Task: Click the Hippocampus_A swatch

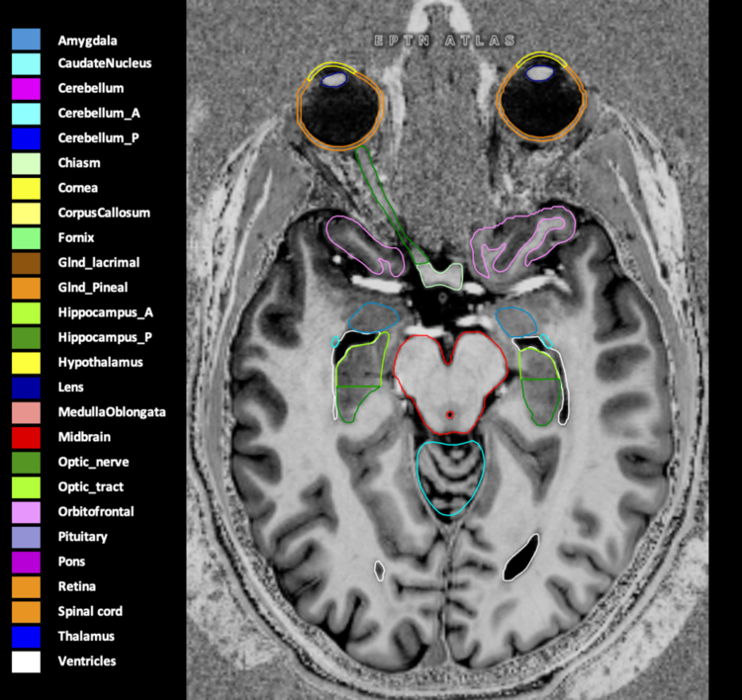Action: click(26, 313)
